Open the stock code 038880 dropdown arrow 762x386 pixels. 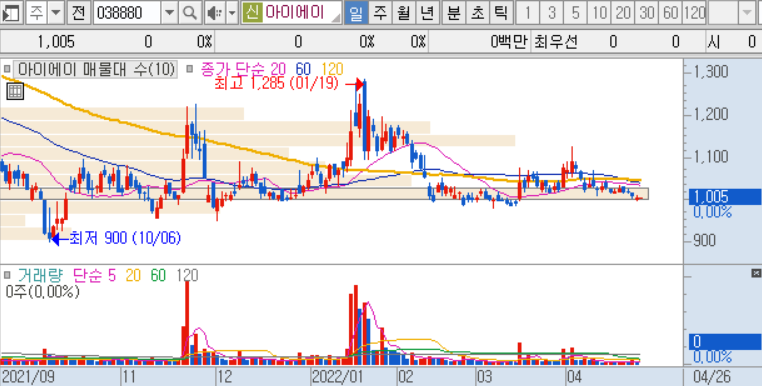(x=169, y=13)
